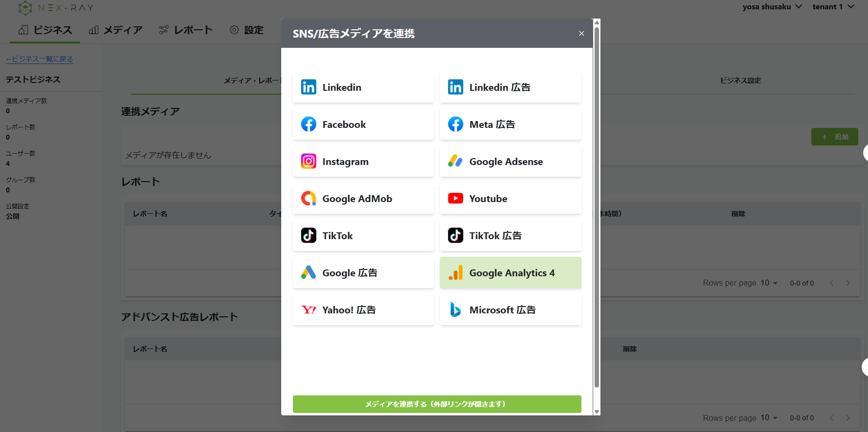
Task: Click the 削除 header in レポート table
Action: pos(738,214)
